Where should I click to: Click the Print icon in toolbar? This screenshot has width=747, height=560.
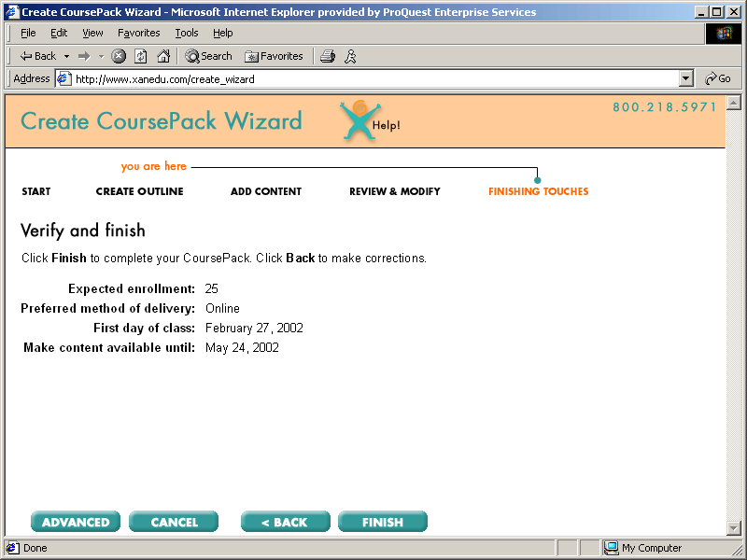327,56
